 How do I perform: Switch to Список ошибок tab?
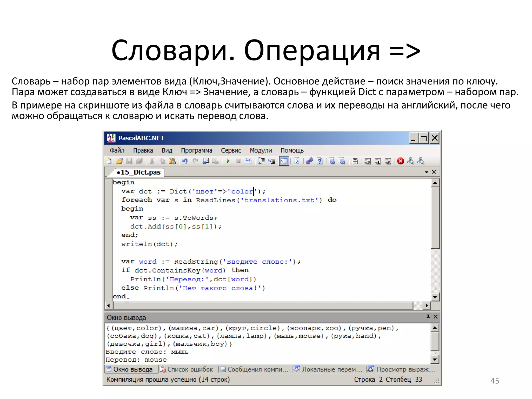[x=187, y=369]
